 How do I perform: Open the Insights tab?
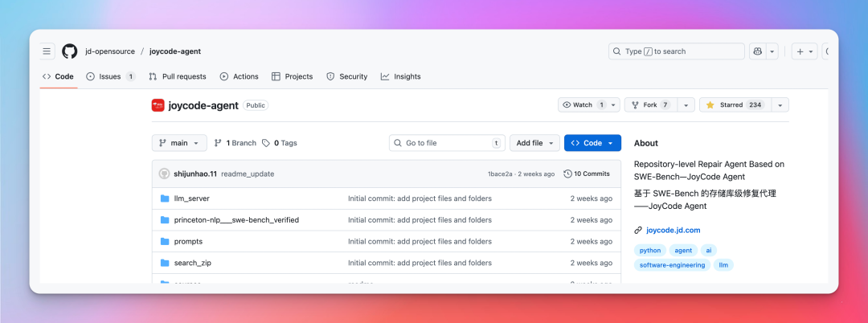(401, 76)
